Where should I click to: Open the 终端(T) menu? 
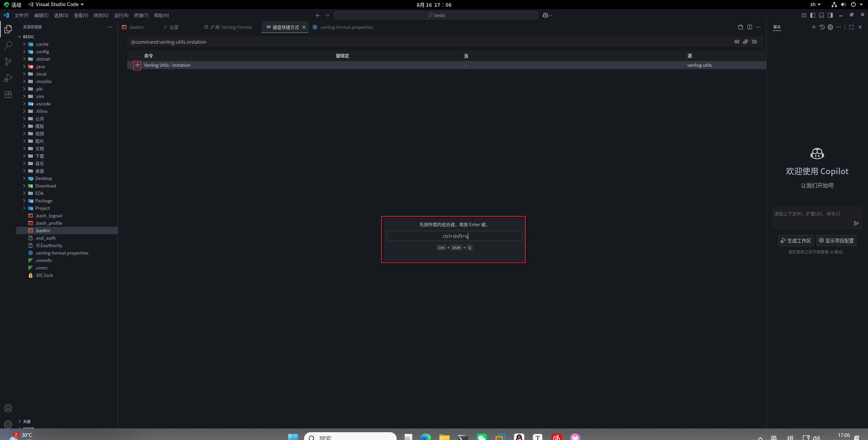141,15
